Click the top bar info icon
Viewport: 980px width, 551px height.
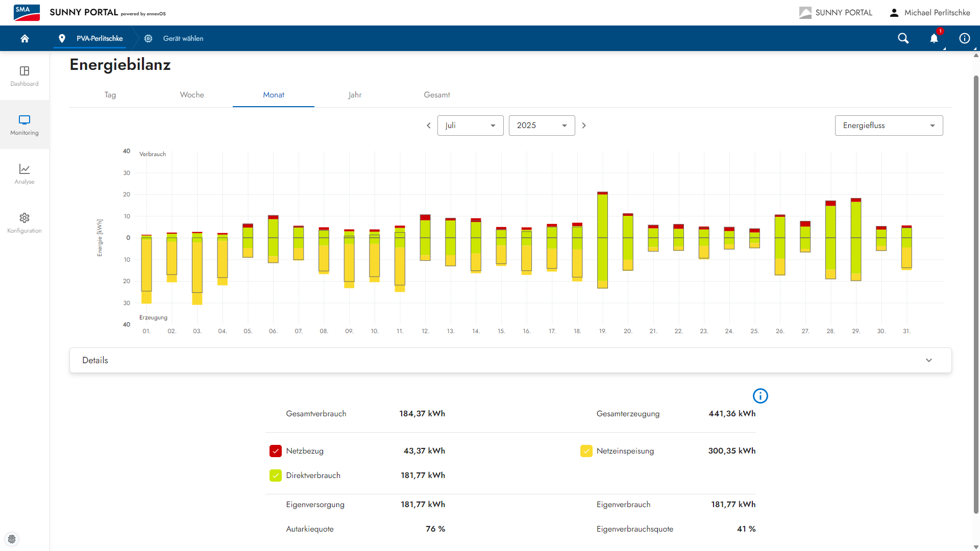[964, 38]
